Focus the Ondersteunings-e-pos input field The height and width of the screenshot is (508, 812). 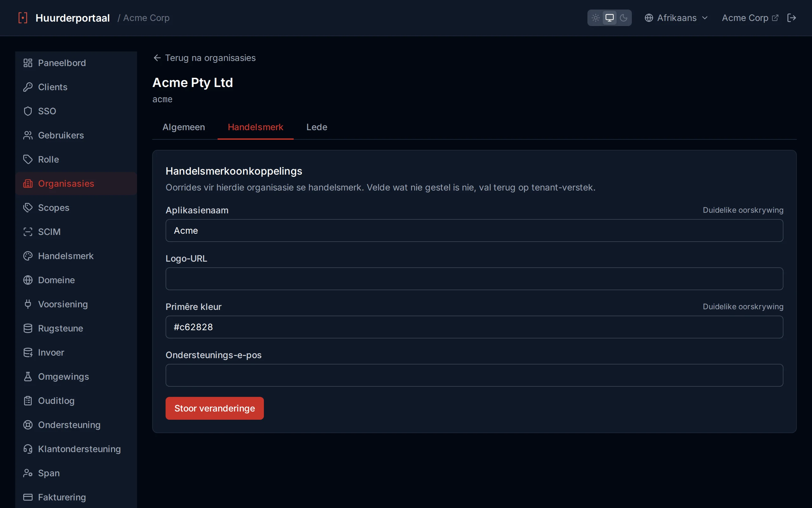474,375
